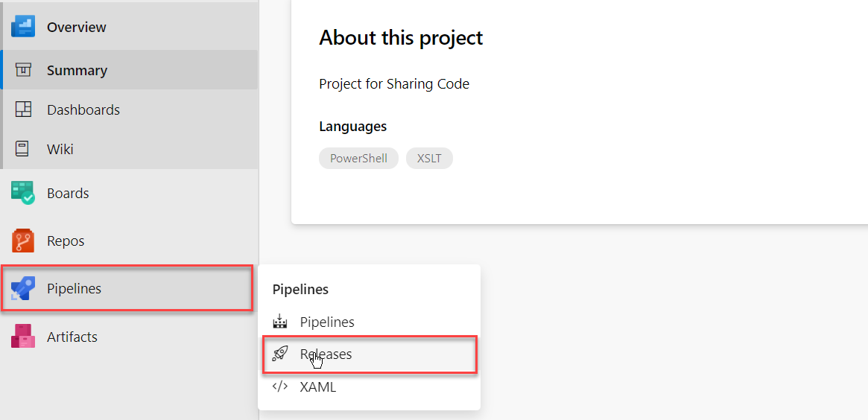Click the Artifacts package icon
The width and height of the screenshot is (868, 420).
pos(23,337)
